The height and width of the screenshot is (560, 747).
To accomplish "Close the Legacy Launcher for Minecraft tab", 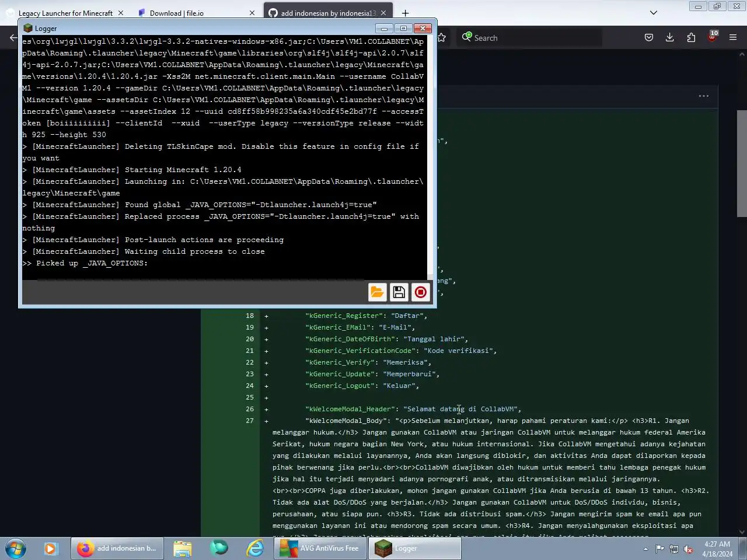I will click(121, 13).
